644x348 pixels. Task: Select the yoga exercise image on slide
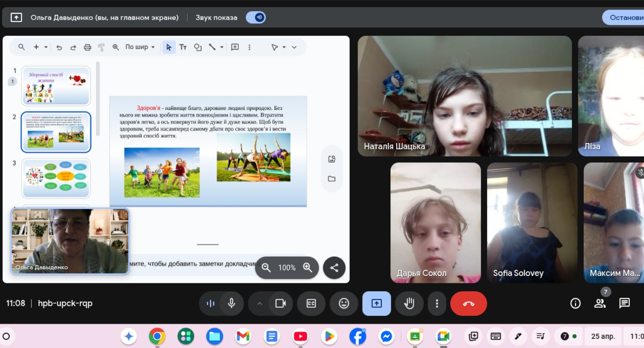[x=254, y=157]
